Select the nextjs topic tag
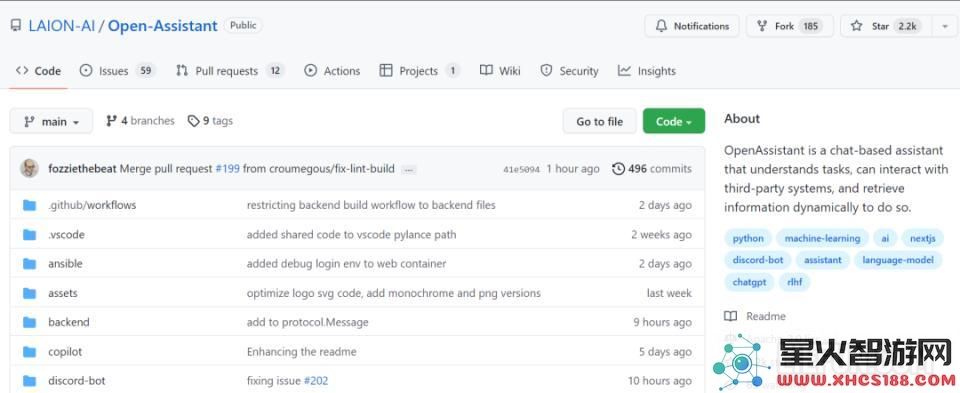960x393 pixels. click(923, 238)
